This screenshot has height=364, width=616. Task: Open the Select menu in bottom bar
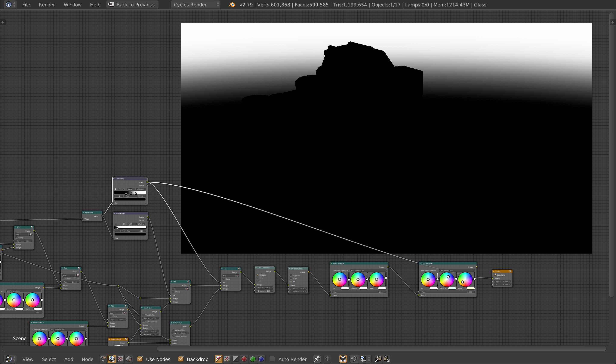[49, 359]
